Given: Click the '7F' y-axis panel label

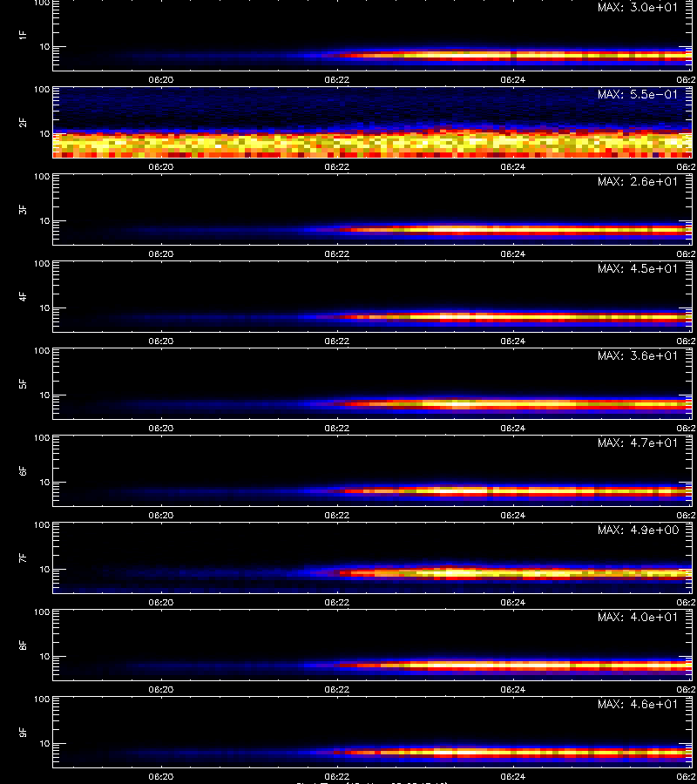Looking at the screenshot, I should tap(23, 558).
